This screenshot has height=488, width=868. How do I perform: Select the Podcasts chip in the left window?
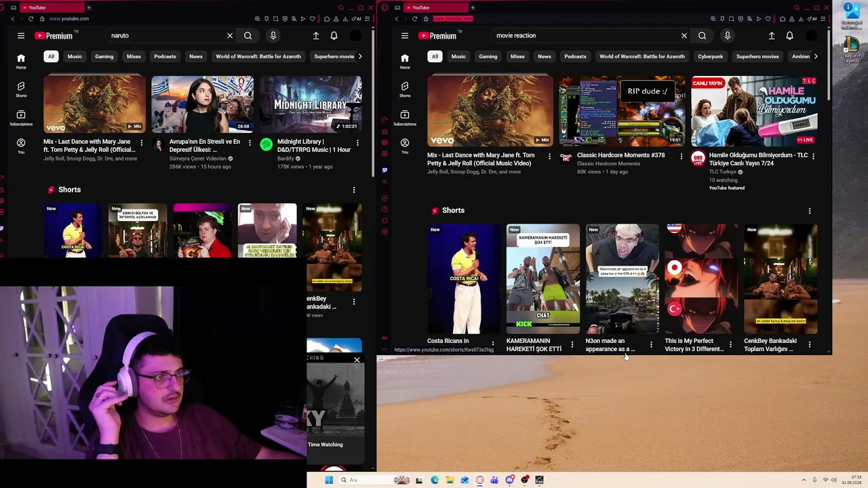165,56
